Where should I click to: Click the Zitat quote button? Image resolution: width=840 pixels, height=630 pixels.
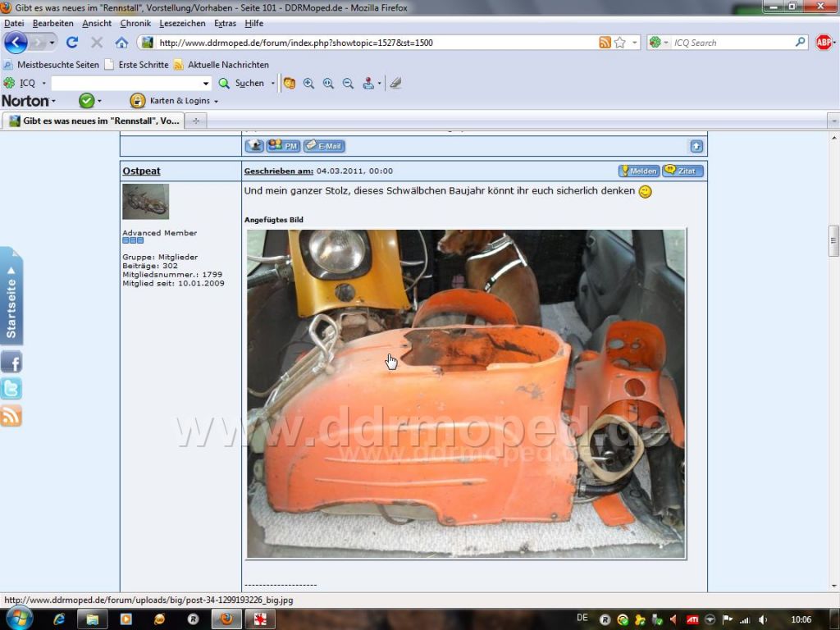[682, 171]
